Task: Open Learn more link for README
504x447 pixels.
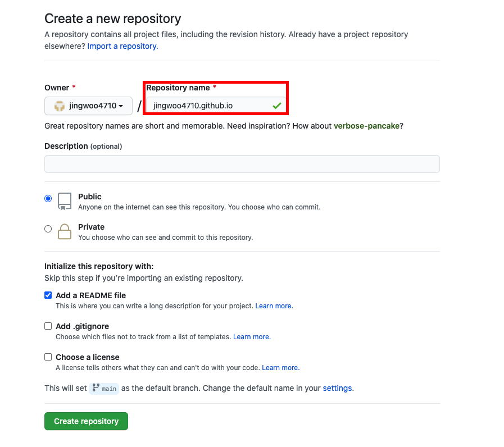Action: [274, 306]
